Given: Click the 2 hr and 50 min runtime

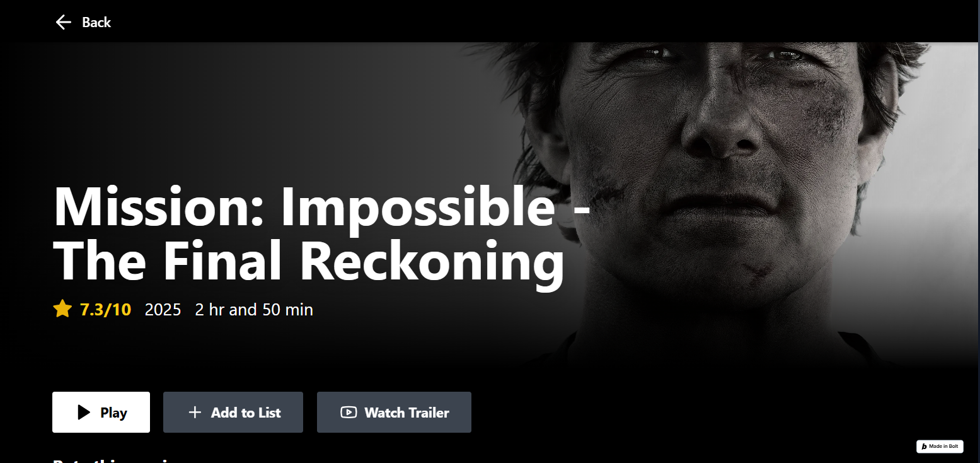Looking at the screenshot, I should 254,310.
